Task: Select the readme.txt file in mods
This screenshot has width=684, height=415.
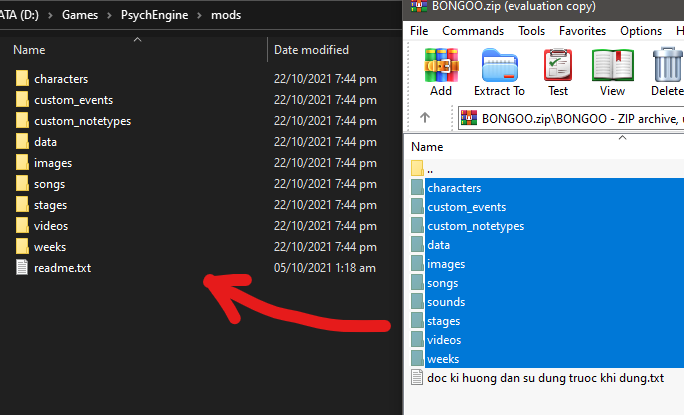Action: point(62,268)
